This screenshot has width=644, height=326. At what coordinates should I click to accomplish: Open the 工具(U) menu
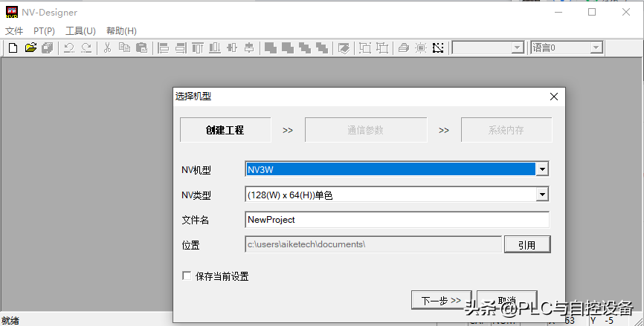coord(80,31)
